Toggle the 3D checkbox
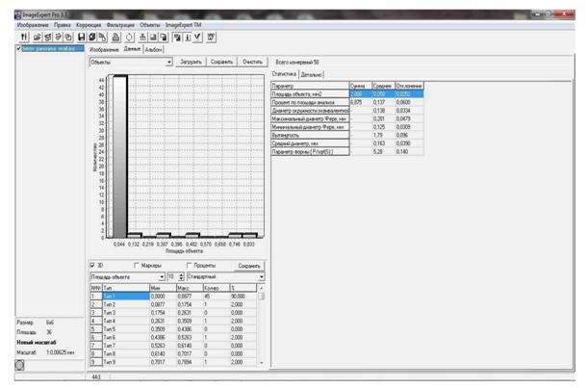The image size is (588, 388). tap(92, 265)
